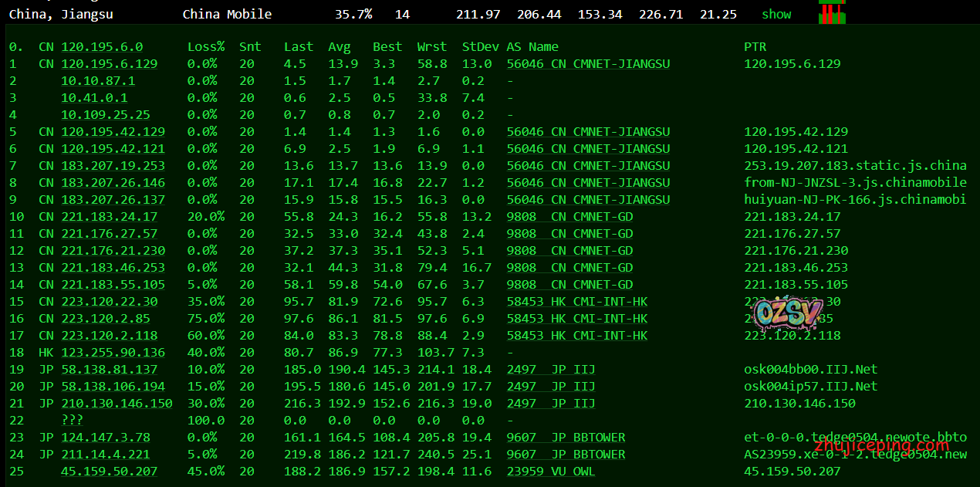
Task: Click the unknown '???' hop 22 entry
Action: pos(73,421)
